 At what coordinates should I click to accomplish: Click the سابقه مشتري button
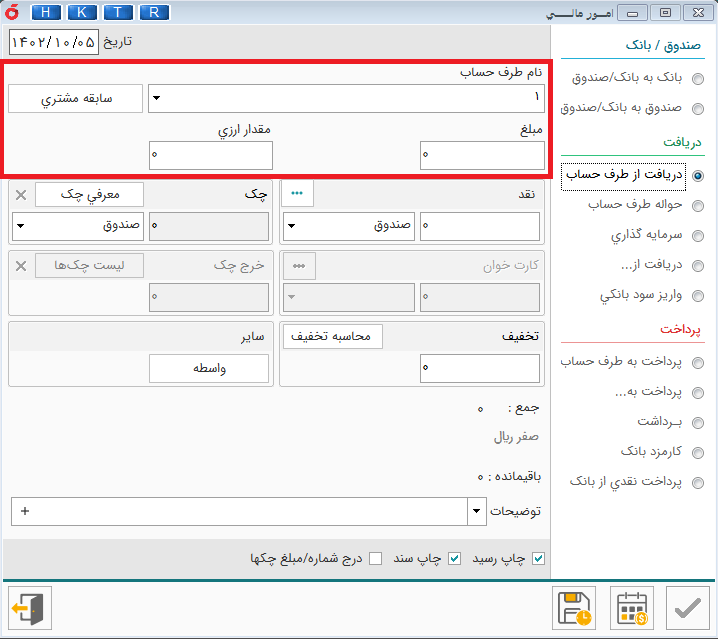click(75, 99)
